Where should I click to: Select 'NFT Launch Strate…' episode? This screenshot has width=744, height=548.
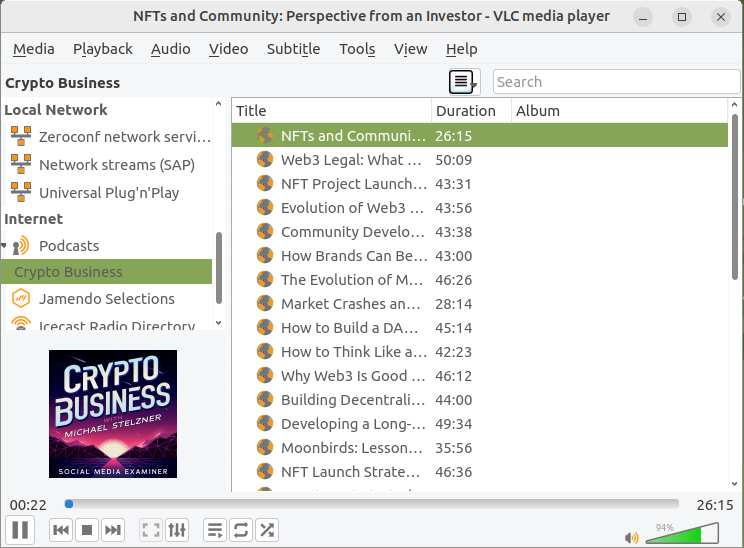tap(480, 472)
